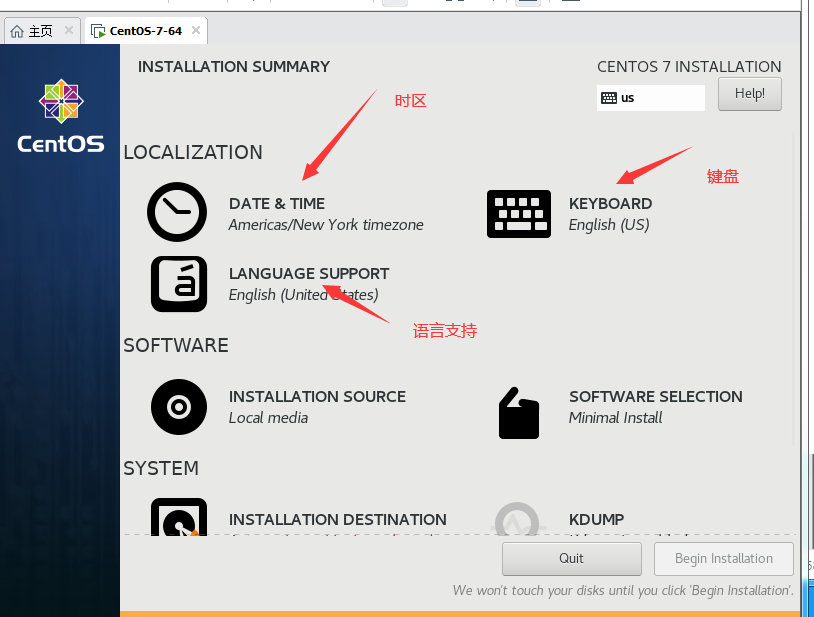Screen dimensions: 814x617
Task: Click home icon on 主页 tab
Action: (x=17, y=31)
